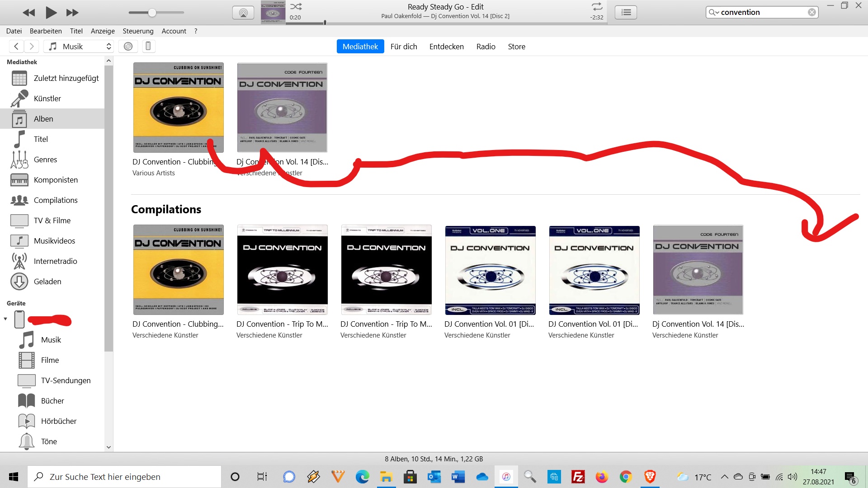Open Geladen downloads section
The image size is (868, 488).
[47, 282]
